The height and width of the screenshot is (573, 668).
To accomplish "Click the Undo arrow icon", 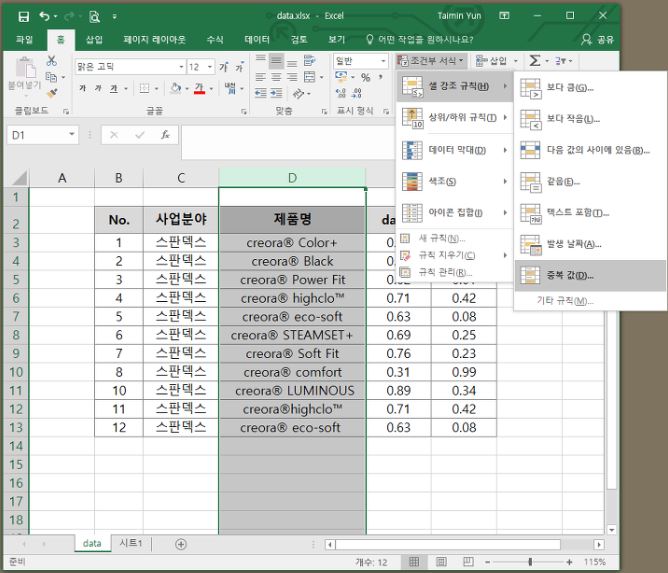I will [x=44, y=16].
